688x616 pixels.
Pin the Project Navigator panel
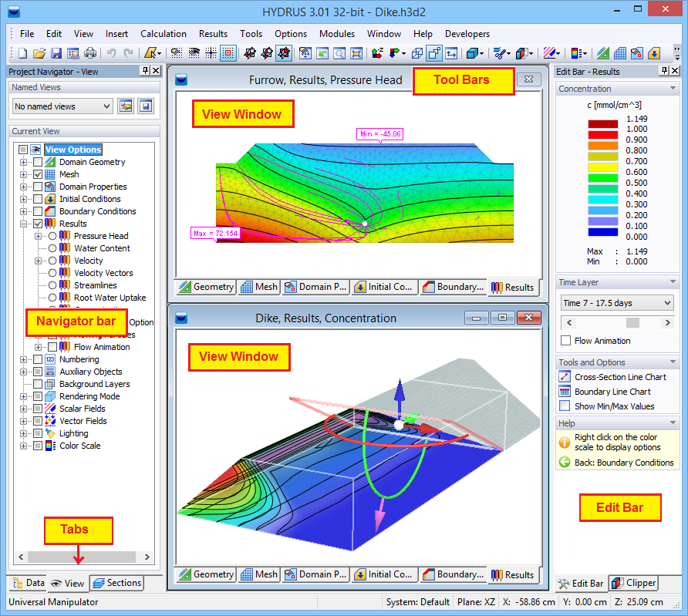145,71
